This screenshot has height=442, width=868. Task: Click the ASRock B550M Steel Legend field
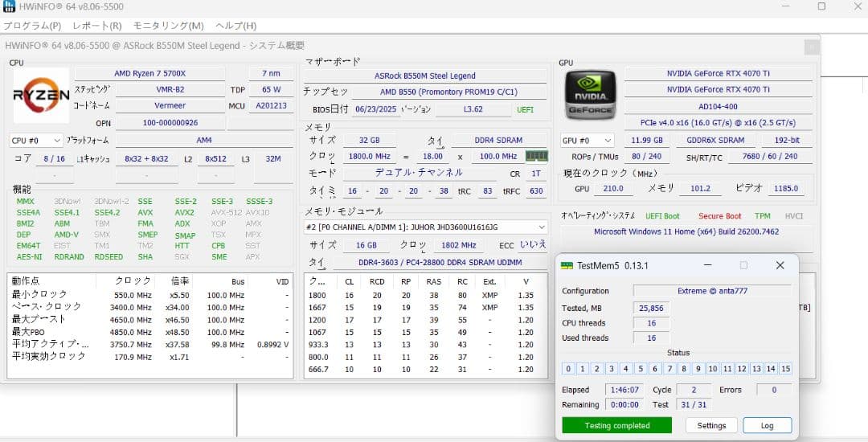click(x=425, y=76)
